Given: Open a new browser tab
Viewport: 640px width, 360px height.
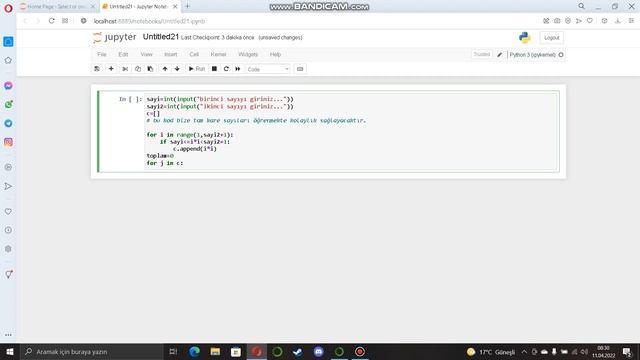Looking at the screenshot, I should (187, 6).
